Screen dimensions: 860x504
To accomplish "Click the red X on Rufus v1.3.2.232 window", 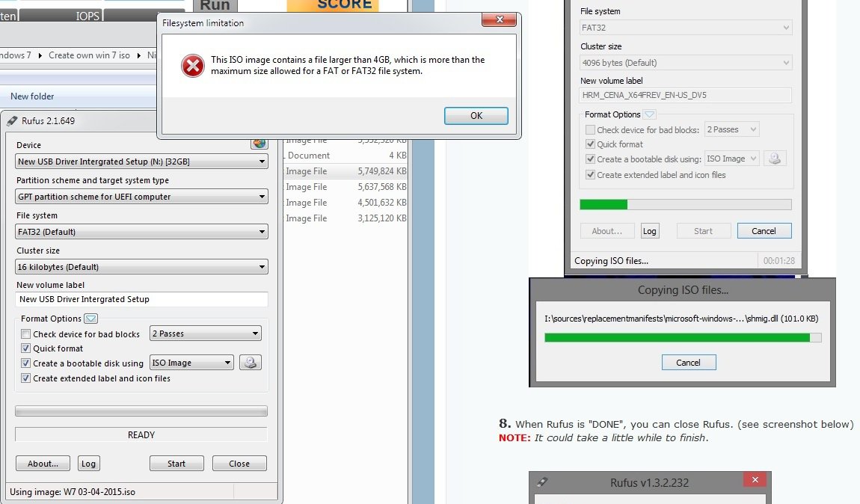I will 755,480.
